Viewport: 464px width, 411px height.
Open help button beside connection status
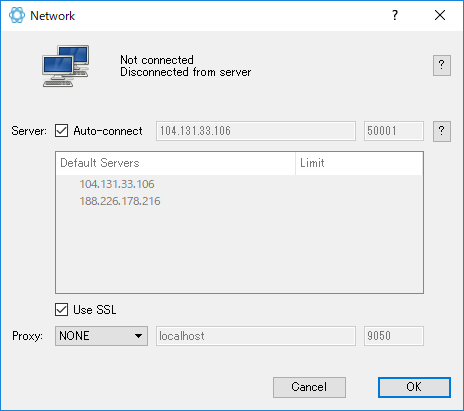[442, 65]
